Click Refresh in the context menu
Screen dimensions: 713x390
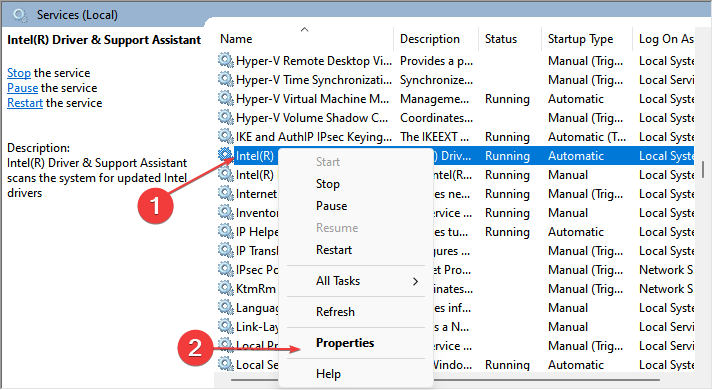[335, 312]
